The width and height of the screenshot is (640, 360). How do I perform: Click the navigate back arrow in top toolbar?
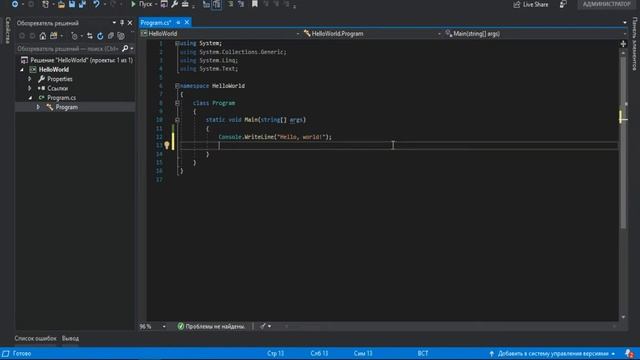click(x=15, y=4)
